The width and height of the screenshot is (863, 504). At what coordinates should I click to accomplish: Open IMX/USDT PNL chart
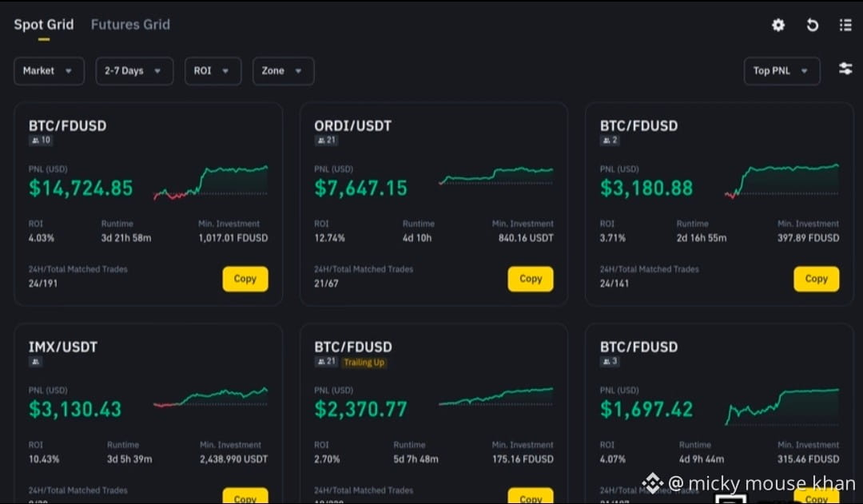point(211,397)
